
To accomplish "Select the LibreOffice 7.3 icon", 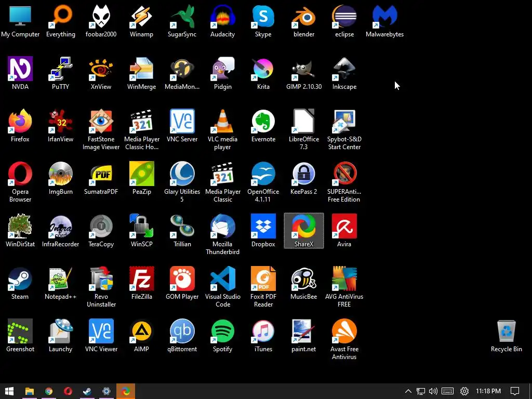I will [303, 129].
